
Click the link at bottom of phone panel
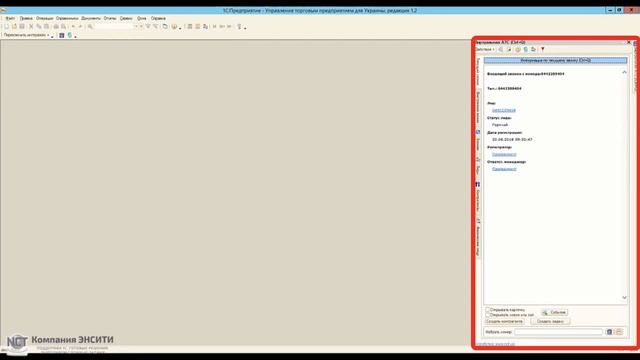coord(496,344)
